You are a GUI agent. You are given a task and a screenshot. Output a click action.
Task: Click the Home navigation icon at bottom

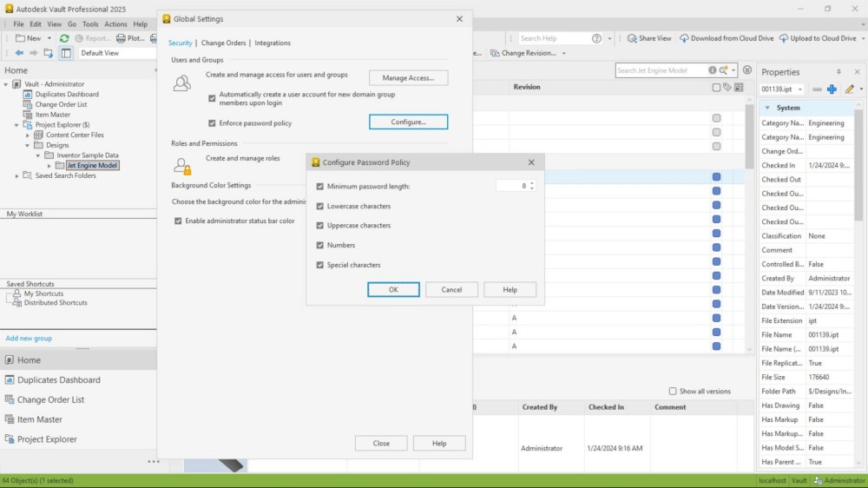pyautogui.click(x=10, y=360)
